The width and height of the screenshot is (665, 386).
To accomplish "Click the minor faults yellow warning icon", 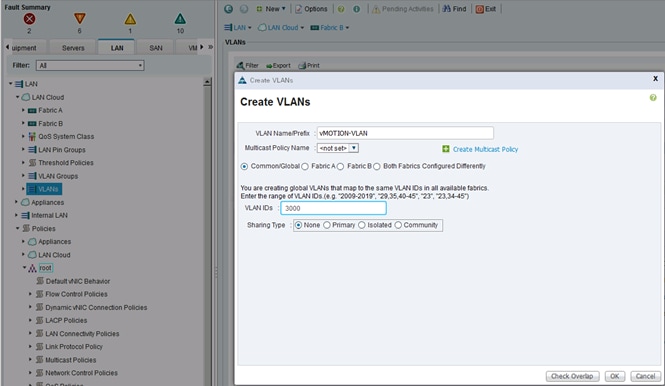I will tap(130, 19).
